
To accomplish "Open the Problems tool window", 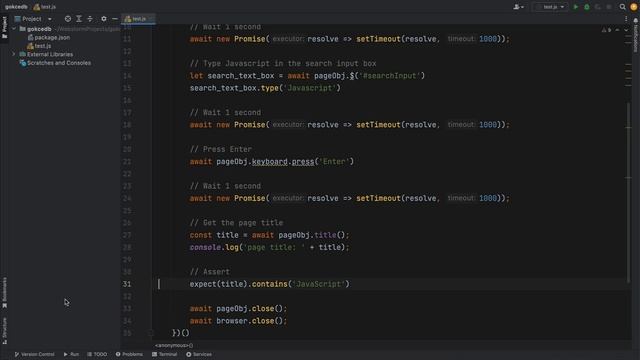I will pyautogui.click(x=129, y=354).
